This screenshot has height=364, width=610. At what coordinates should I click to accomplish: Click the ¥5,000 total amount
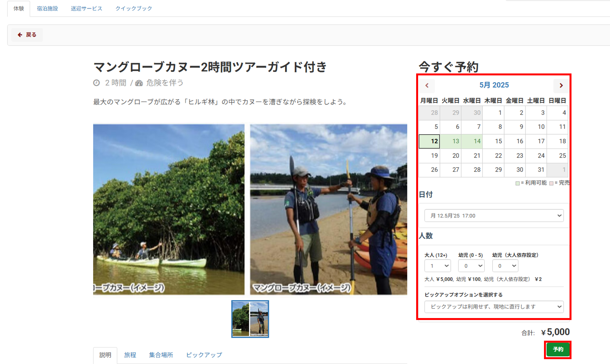pyautogui.click(x=556, y=332)
